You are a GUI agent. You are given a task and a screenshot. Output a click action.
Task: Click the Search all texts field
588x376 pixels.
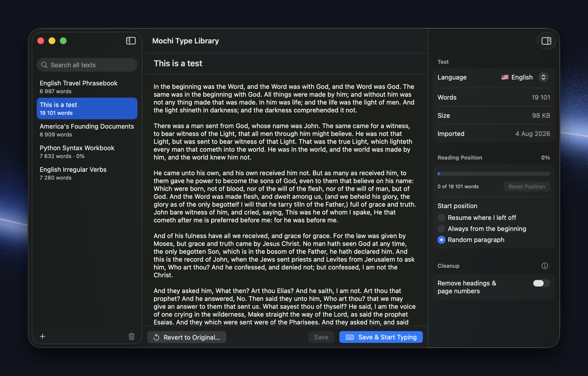pyautogui.click(x=87, y=65)
